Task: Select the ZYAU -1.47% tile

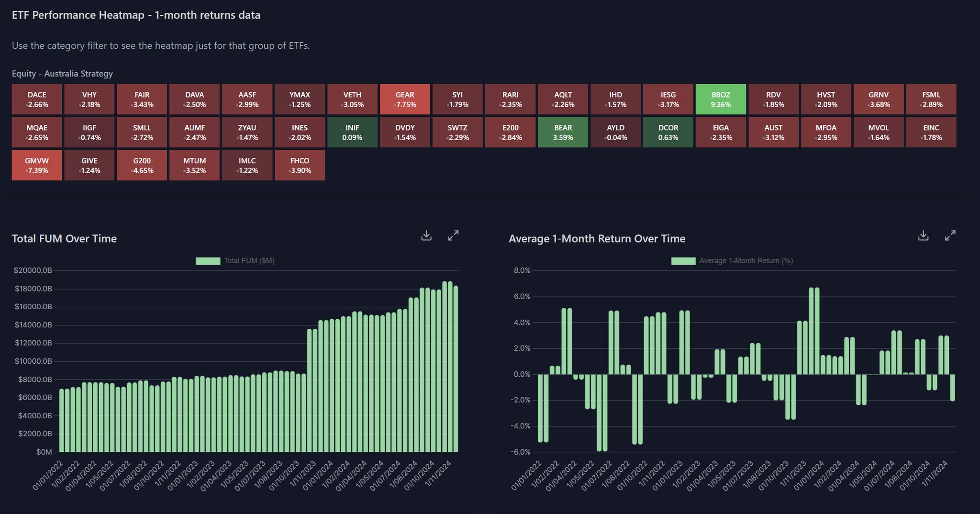Action: pyautogui.click(x=247, y=132)
